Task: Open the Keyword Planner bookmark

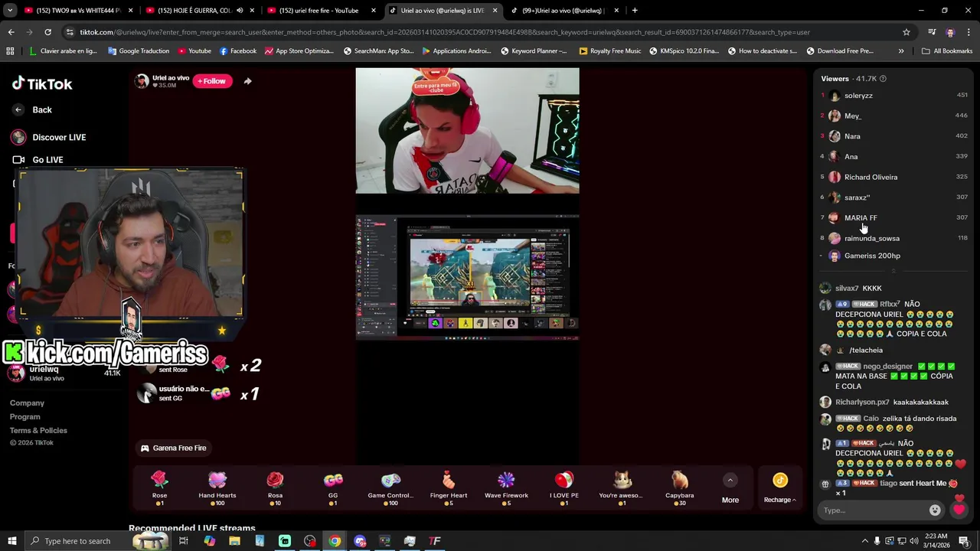Action: (533, 51)
